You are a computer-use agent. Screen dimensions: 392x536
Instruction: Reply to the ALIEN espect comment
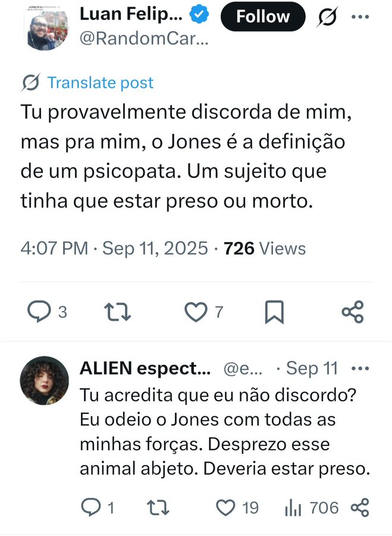point(91,507)
